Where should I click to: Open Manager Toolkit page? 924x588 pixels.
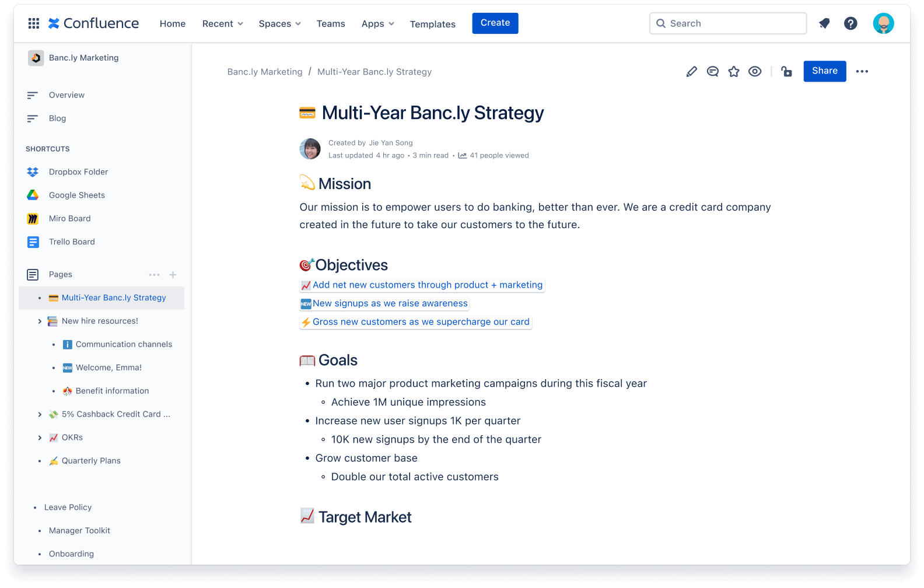(x=79, y=531)
